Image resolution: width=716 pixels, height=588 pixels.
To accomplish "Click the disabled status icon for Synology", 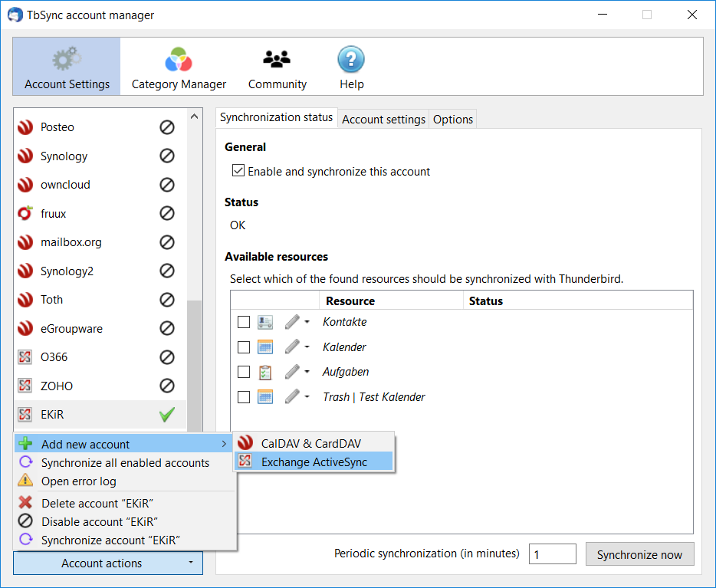I will (167, 156).
